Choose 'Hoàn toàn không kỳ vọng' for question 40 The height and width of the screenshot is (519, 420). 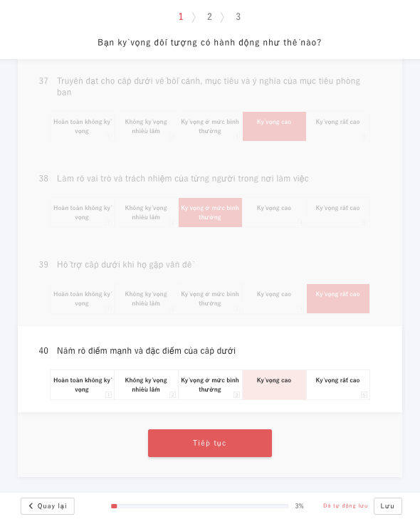click(82, 384)
